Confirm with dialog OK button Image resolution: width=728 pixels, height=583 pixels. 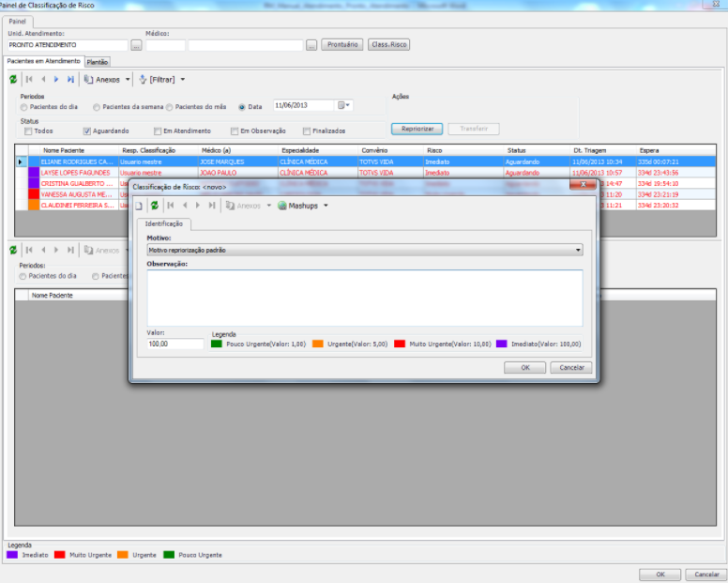pyautogui.click(x=525, y=367)
